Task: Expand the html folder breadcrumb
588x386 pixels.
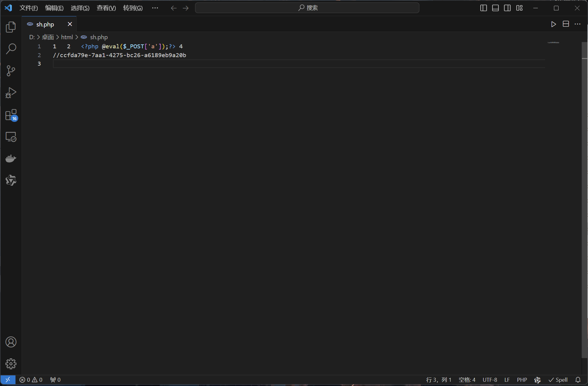Action: 67,37
